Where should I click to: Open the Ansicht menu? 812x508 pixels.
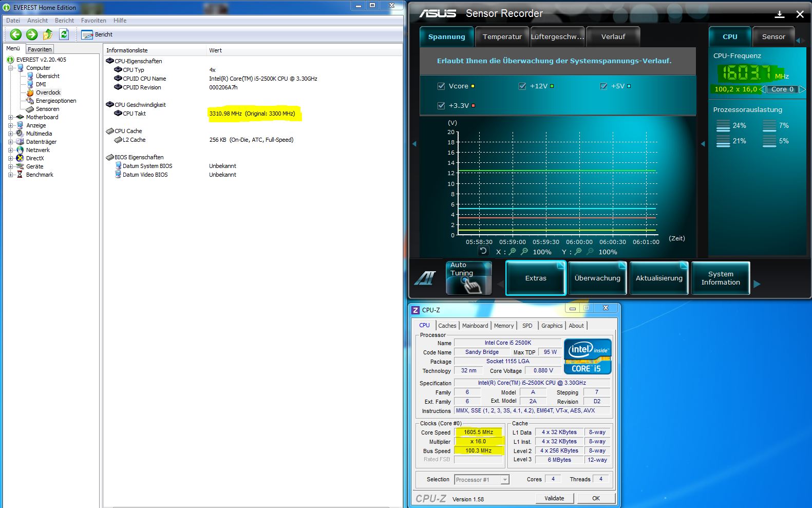tap(37, 21)
